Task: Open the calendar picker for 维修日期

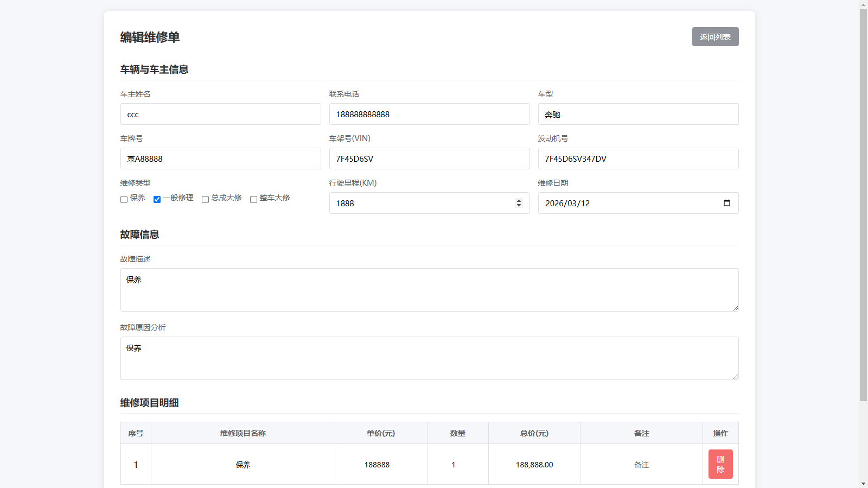Action: pyautogui.click(x=726, y=203)
